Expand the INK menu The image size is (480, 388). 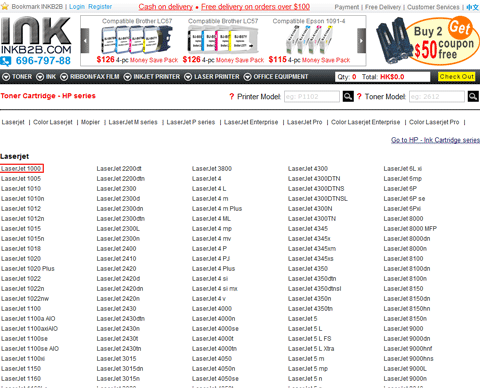point(46,77)
